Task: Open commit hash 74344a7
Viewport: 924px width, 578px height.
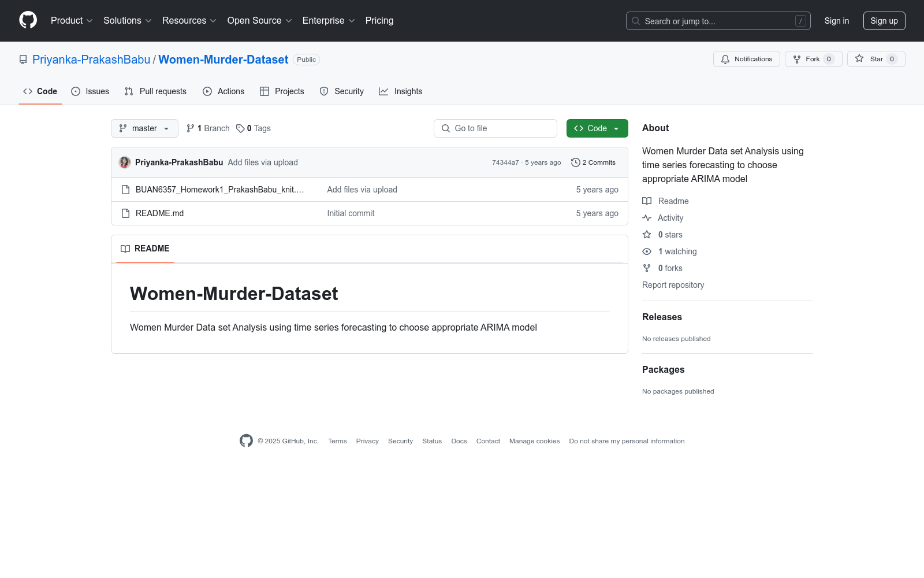Action: (x=505, y=162)
